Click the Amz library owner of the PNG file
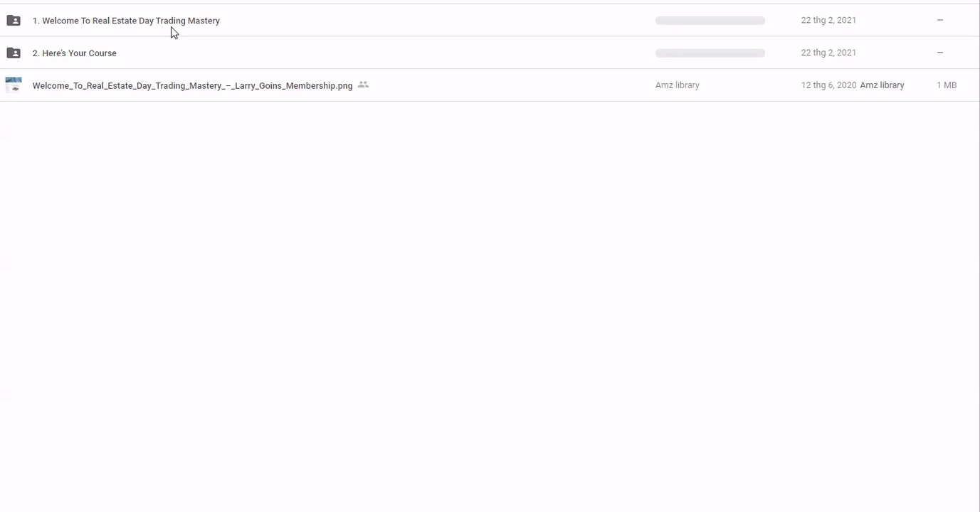 (x=677, y=85)
